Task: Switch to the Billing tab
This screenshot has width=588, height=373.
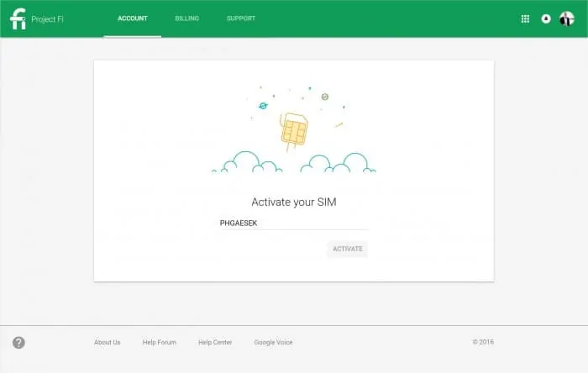Action: 186,18
